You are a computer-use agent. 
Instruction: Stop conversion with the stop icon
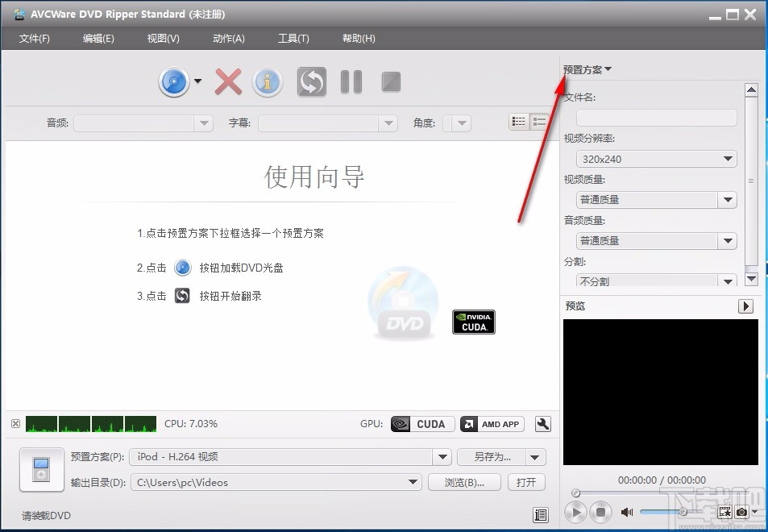click(x=390, y=81)
